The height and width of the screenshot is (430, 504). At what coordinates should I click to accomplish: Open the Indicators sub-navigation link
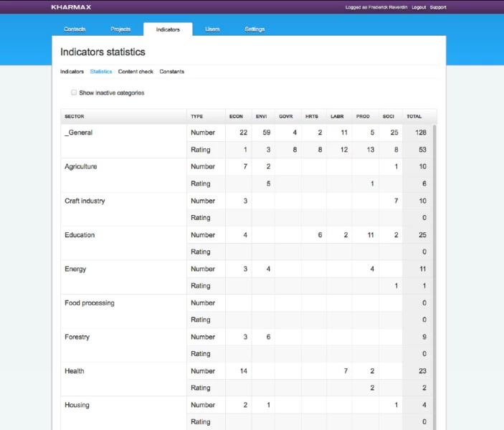coord(72,72)
